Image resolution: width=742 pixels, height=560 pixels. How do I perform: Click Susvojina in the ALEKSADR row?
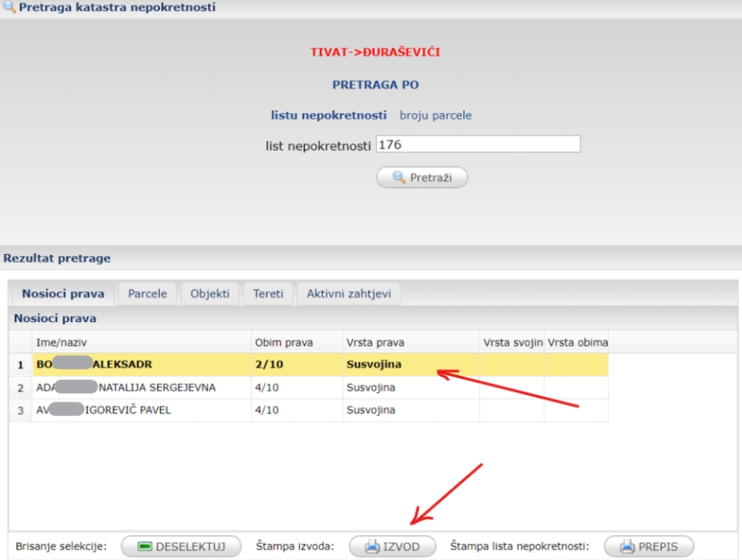pyautogui.click(x=411, y=364)
